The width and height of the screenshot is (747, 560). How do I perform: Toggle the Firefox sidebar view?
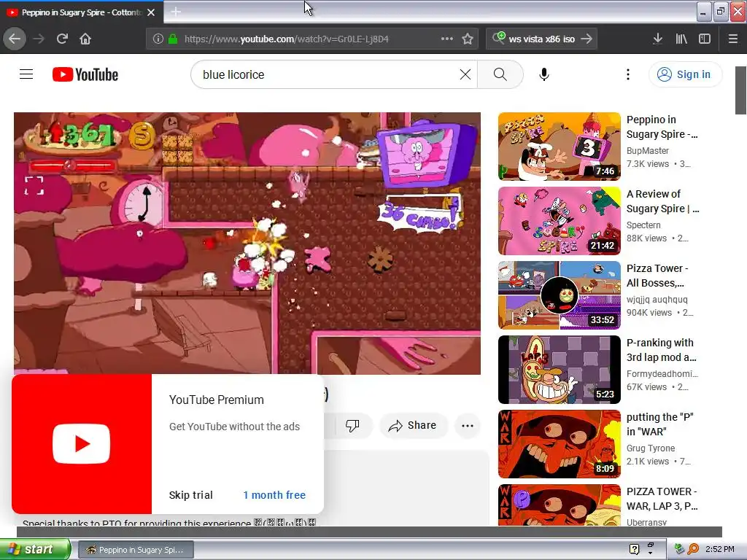705,39
